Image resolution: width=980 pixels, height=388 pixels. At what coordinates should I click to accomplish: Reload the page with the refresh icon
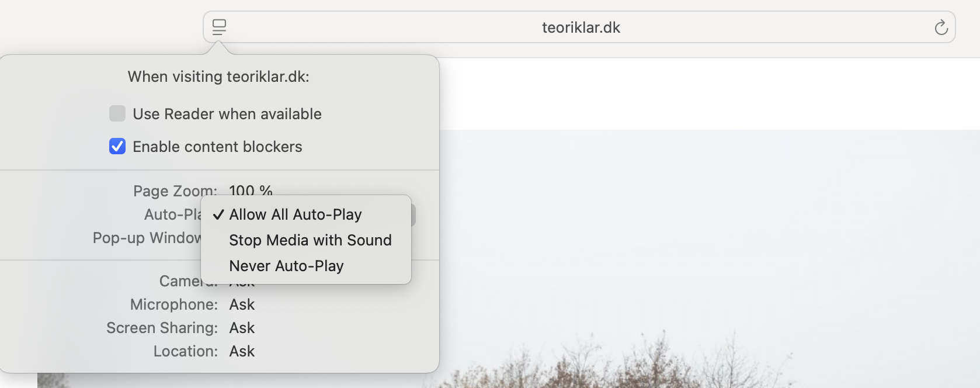coord(941,27)
